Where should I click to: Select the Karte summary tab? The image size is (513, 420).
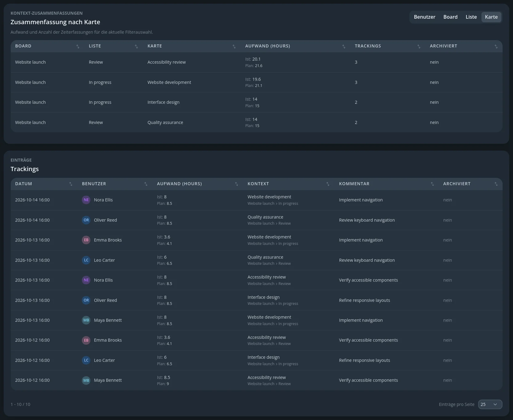(491, 17)
